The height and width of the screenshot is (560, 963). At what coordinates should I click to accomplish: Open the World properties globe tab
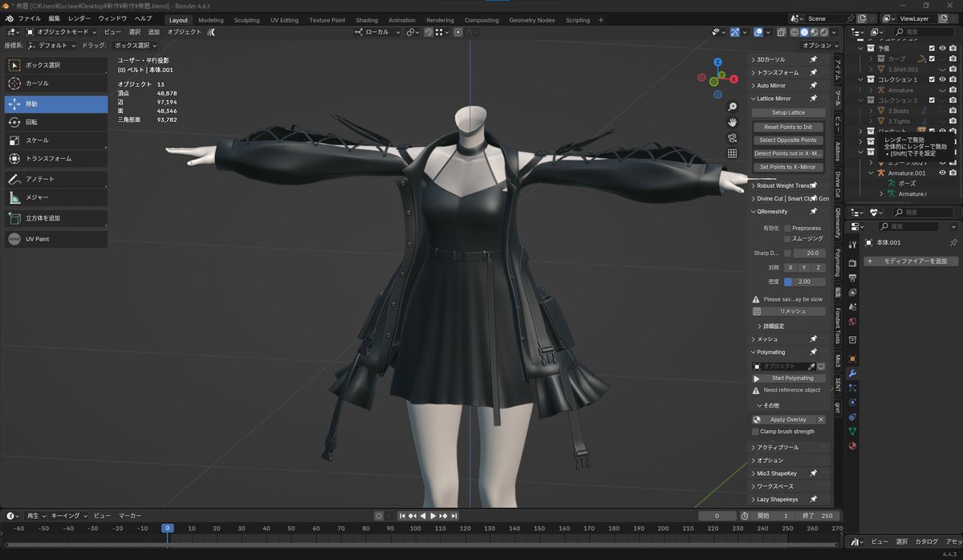click(x=851, y=322)
